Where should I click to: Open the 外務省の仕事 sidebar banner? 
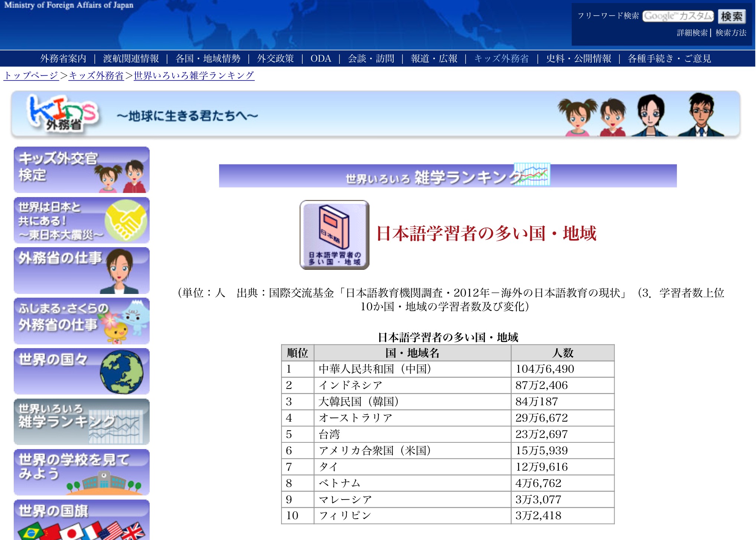(x=82, y=271)
